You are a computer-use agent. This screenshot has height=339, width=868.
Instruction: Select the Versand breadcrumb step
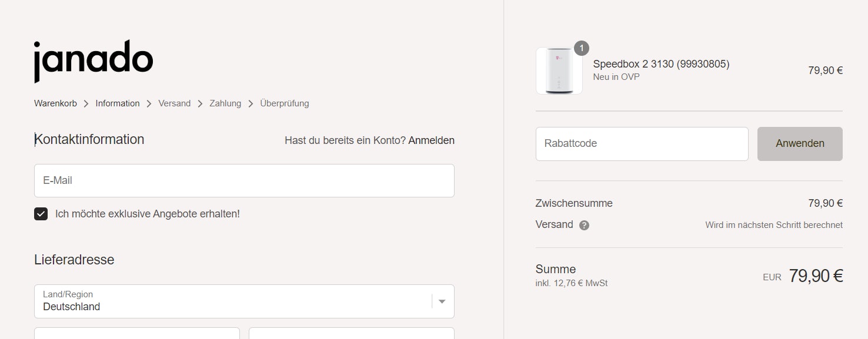pos(175,103)
